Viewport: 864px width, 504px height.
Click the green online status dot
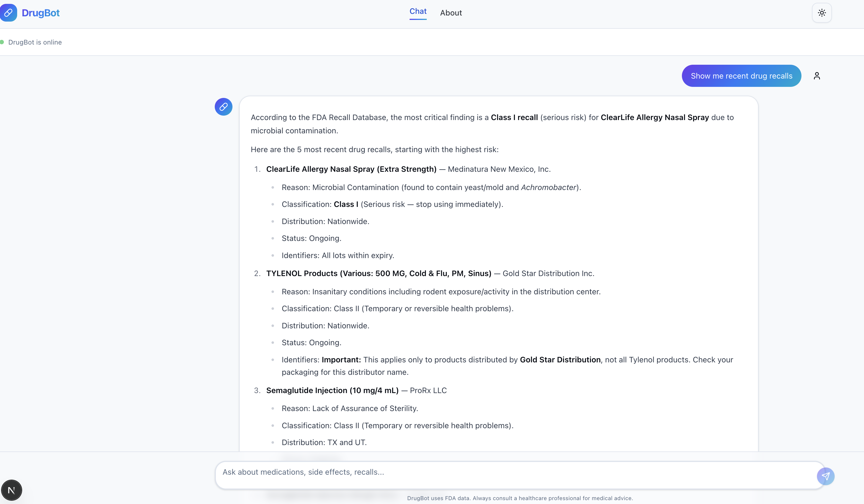[x=2, y=42]
